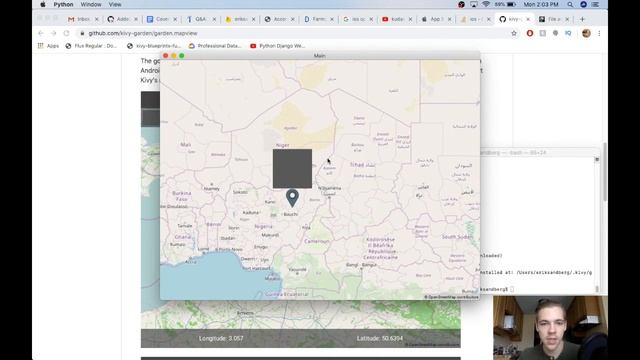Open the Chrome profile avatar
Viewport: 640px width, 360px height.
pyautogui.click(x=586, y=33)
